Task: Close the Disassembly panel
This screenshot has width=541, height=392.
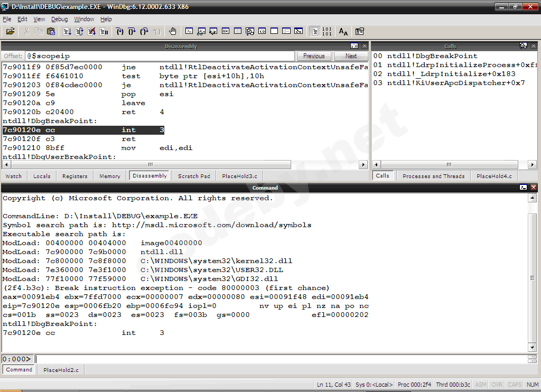Action: pyautogui.click(x=365, y=45)
